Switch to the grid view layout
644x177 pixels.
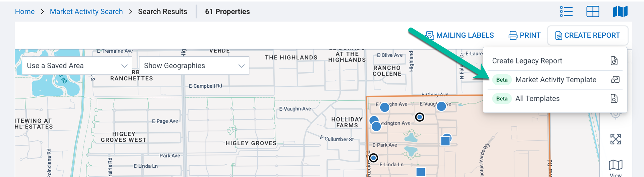[x=593, y=11]
